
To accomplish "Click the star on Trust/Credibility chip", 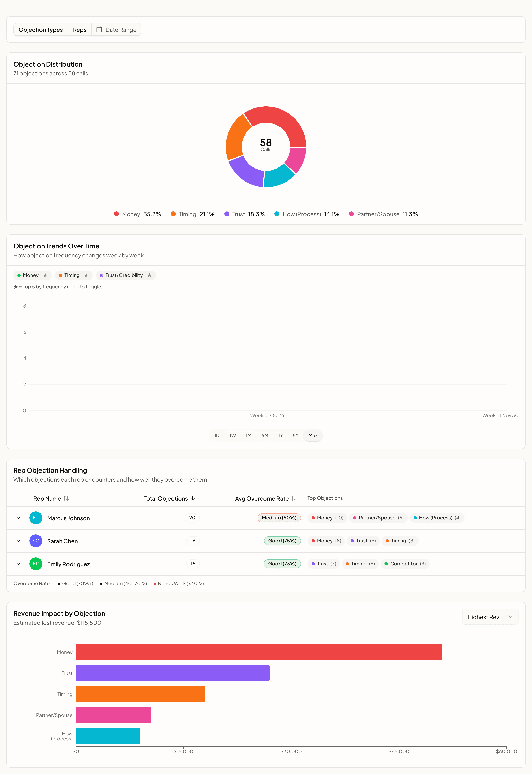I will 149,275.
